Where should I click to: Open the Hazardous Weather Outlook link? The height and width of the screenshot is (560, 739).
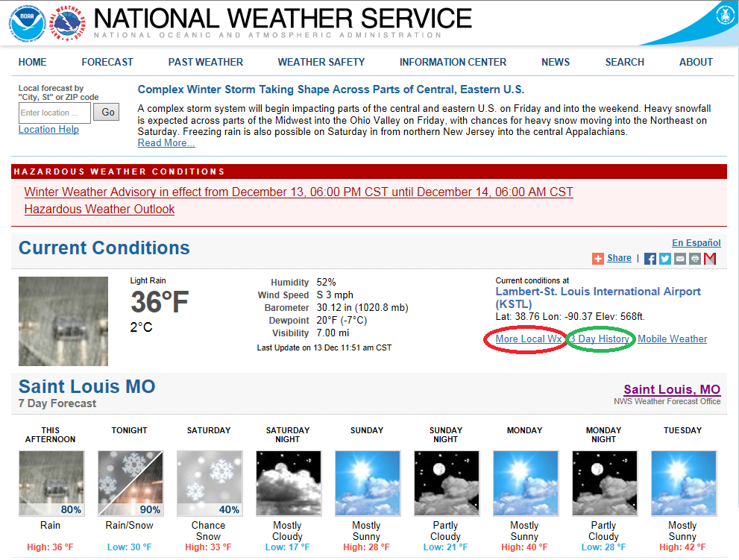coord(99,209)
